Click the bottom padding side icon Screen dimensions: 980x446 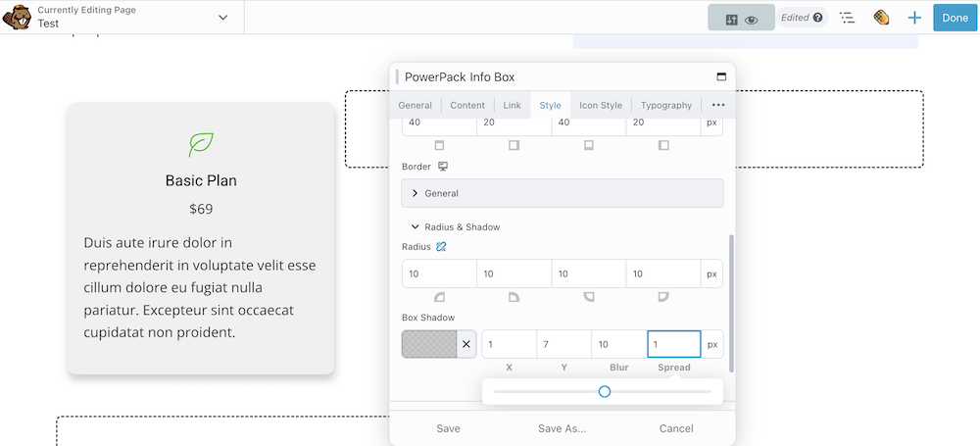click(x=588, y=145)
